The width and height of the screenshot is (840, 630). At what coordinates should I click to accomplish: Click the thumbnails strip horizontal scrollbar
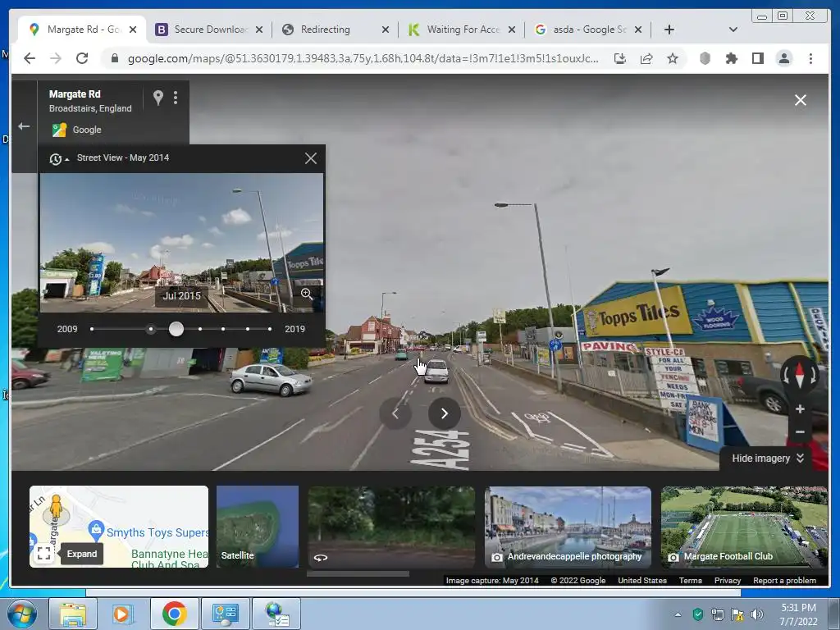tap(358, 573)
